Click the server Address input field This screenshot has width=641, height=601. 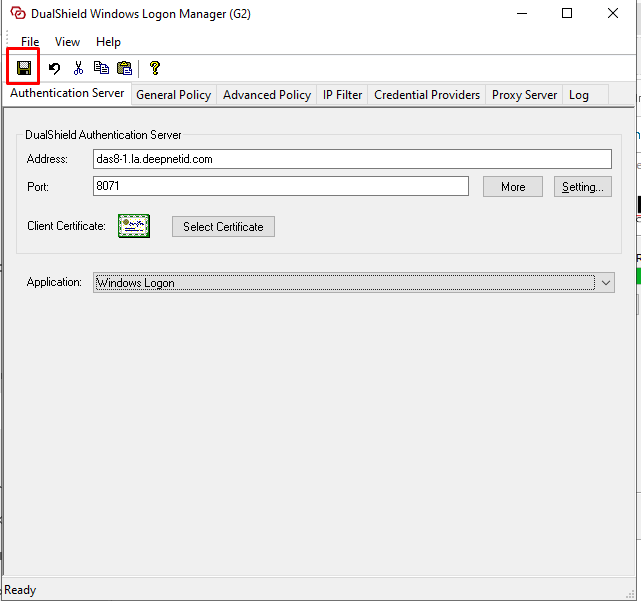350,159
